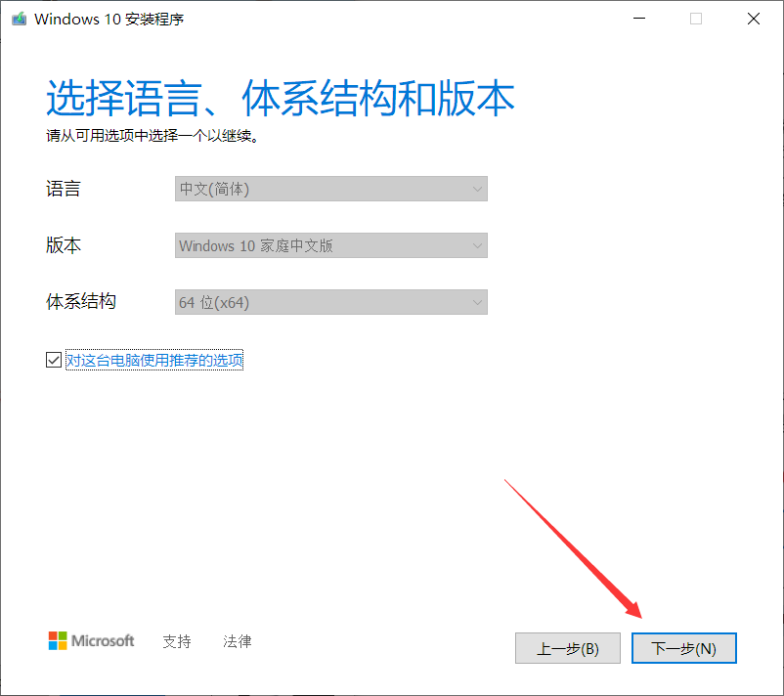Click the dropdown arrow next to 中文(简体)

click(476, 189)
